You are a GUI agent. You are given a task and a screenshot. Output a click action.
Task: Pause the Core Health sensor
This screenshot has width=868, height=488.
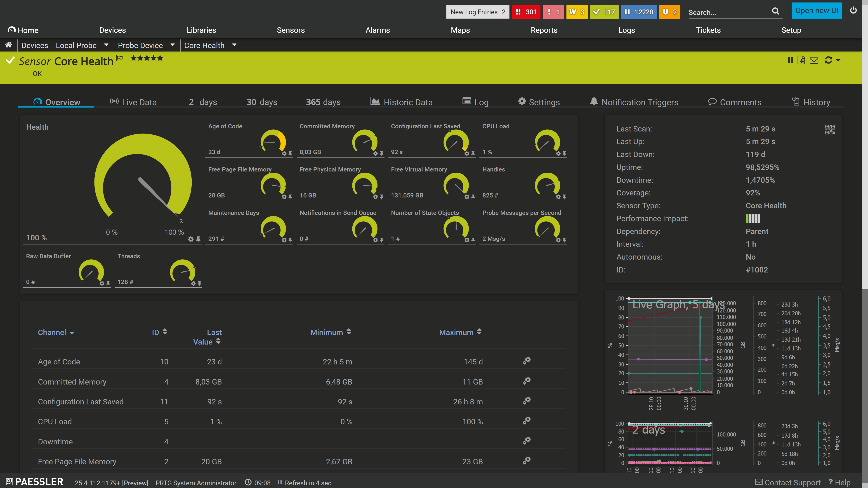click(790, 60)
